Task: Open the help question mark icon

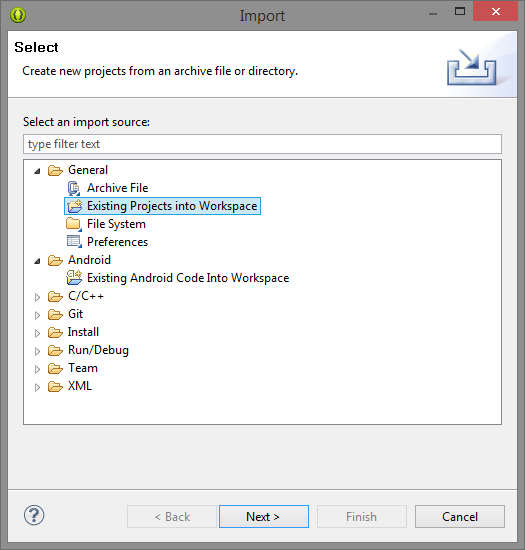Action: (34, 515)
